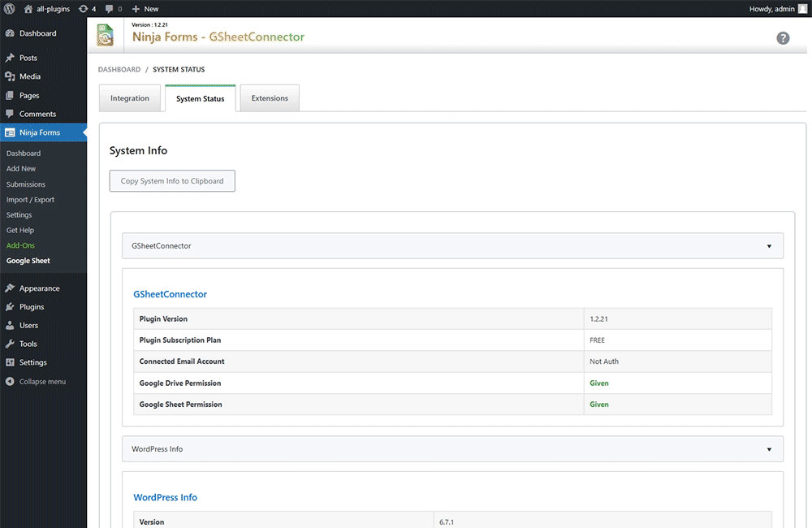Image resolution: width=812 pixels, height=528 pixels.
Task: Click the FREE subscription plan value
Action: coord(597,340)
